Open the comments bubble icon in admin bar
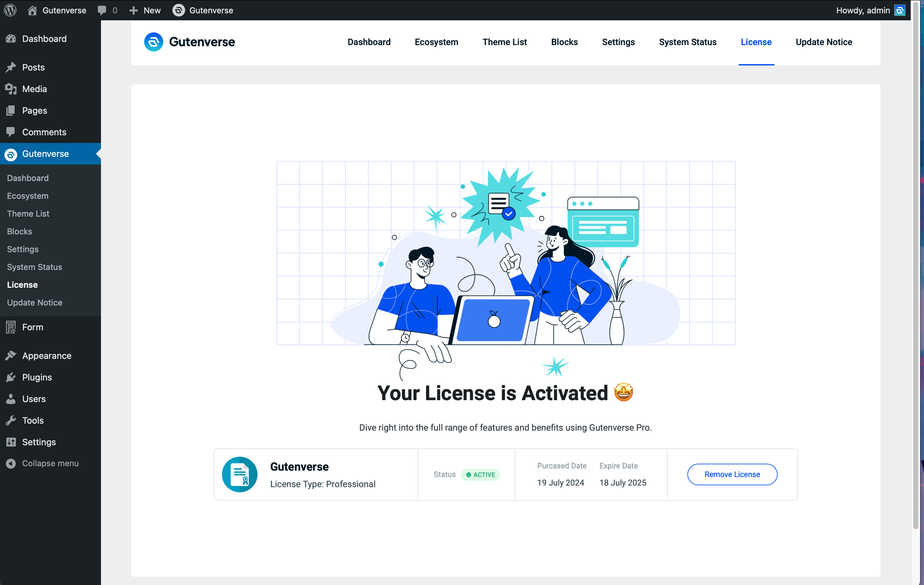Image resolution: width=924 pixels, height=585 pixels. coord(102,10)
